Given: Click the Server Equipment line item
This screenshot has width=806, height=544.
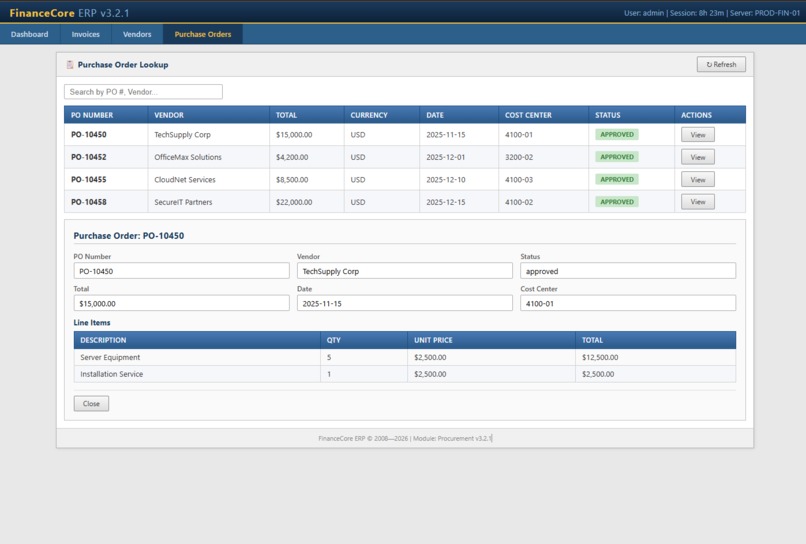Looking at the screenshot, I should pos(110,357).
